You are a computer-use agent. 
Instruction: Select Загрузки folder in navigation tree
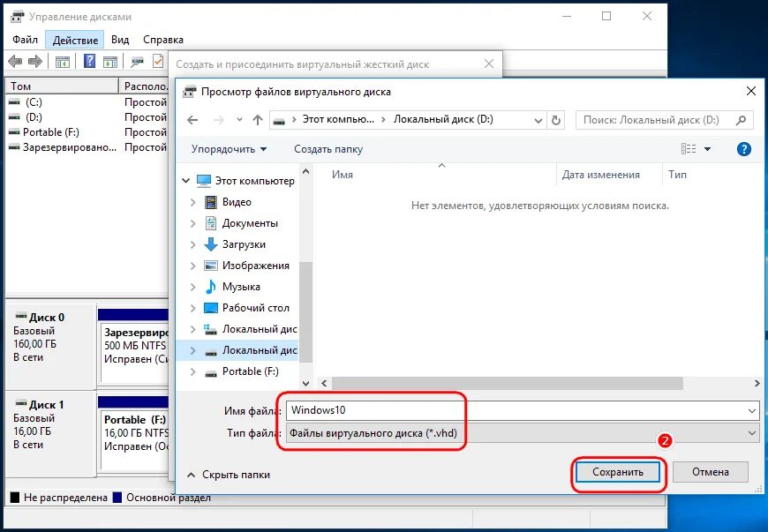tap(244, 244)
